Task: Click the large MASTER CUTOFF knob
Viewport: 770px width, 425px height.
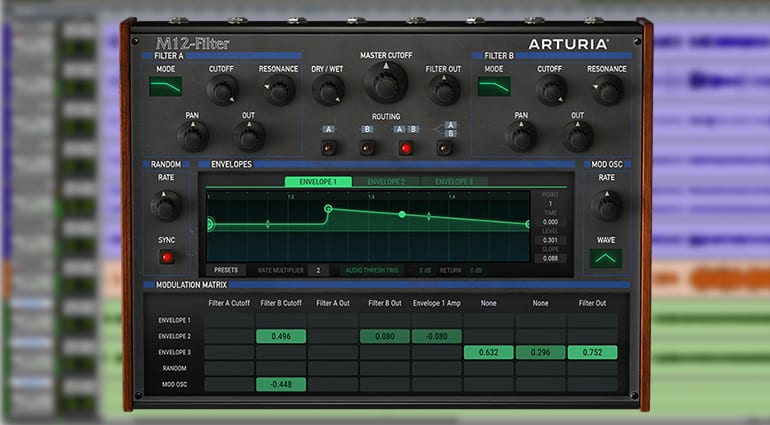Action: coord(386,83)
